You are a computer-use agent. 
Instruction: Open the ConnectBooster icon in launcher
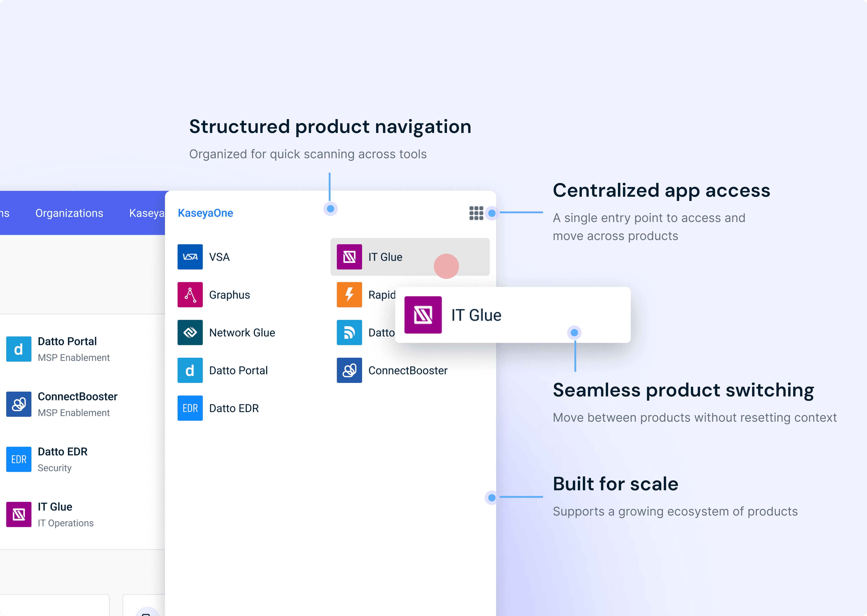coord(349,370)
